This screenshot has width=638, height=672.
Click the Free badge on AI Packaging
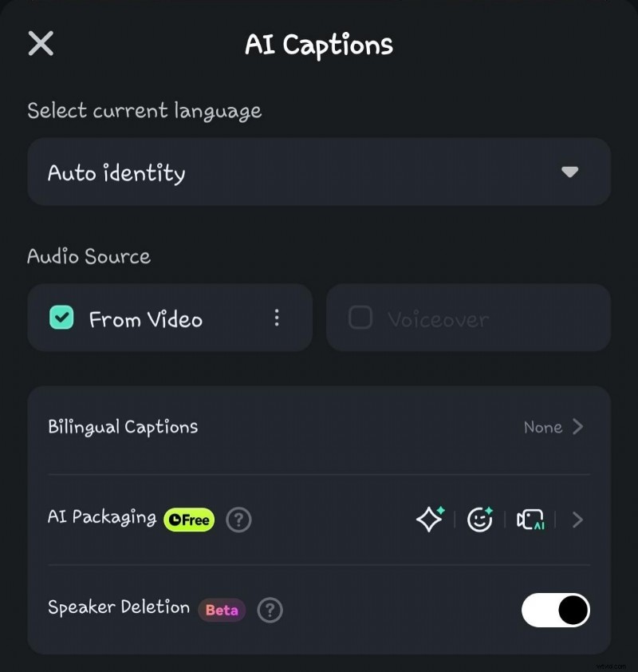pyautogui.click(x=188, y=520)
